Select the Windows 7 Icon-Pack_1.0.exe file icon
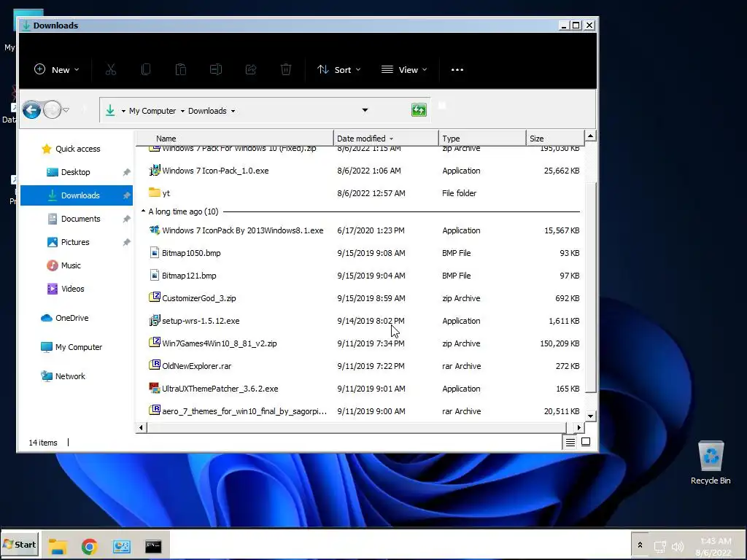747x560 pixels. coord(155,170)
